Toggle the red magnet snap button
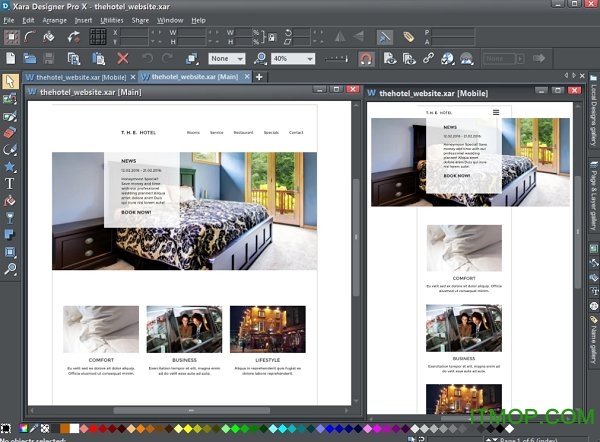The image size is (600, 442). pos(366,59)
